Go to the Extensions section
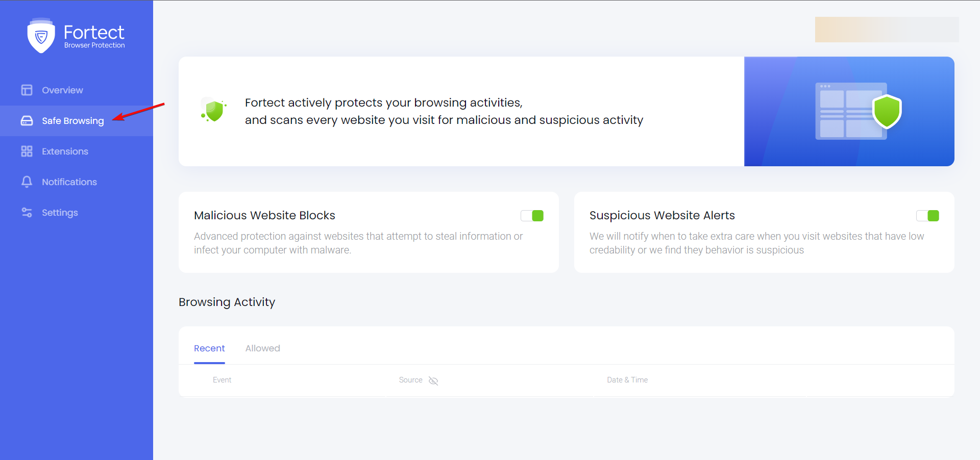The image size is (980, 460). tap(65, 151)
